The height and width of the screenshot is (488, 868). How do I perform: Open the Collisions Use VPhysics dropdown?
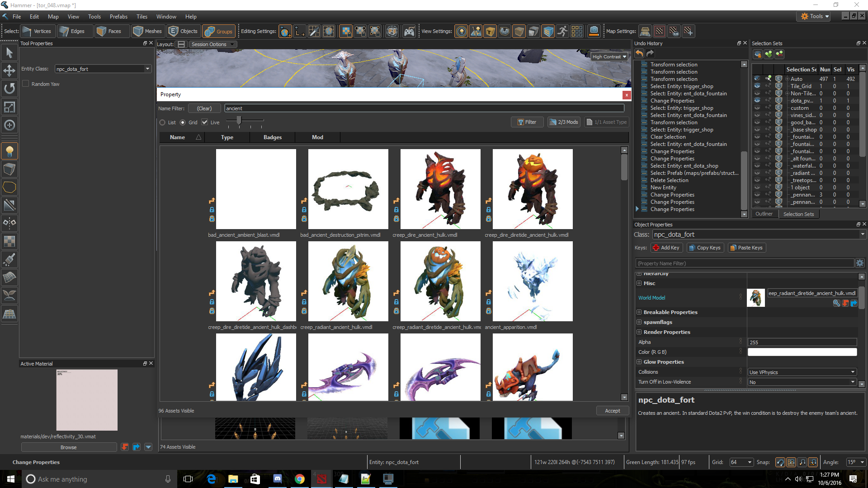[802, 372]
